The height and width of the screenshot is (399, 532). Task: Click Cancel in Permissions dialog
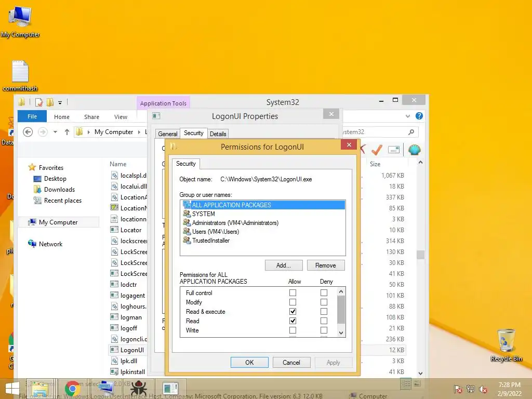291,362
